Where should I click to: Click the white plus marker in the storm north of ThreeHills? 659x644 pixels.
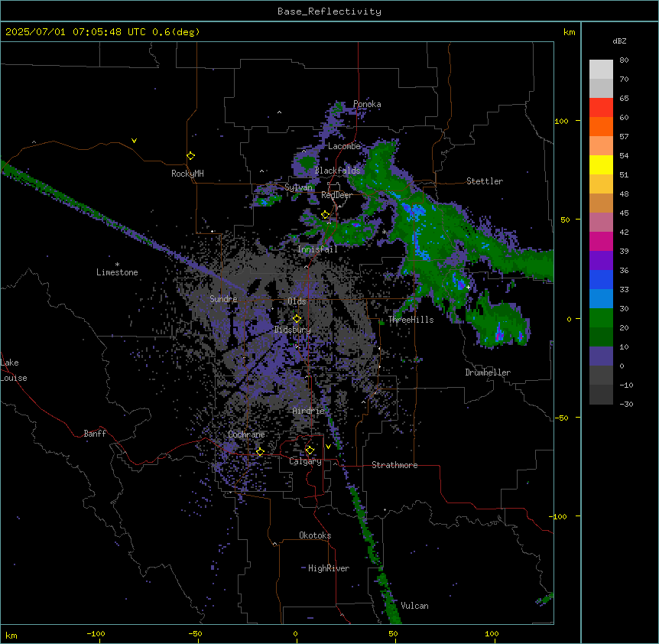pyautogui.click(x=468, y=287)
